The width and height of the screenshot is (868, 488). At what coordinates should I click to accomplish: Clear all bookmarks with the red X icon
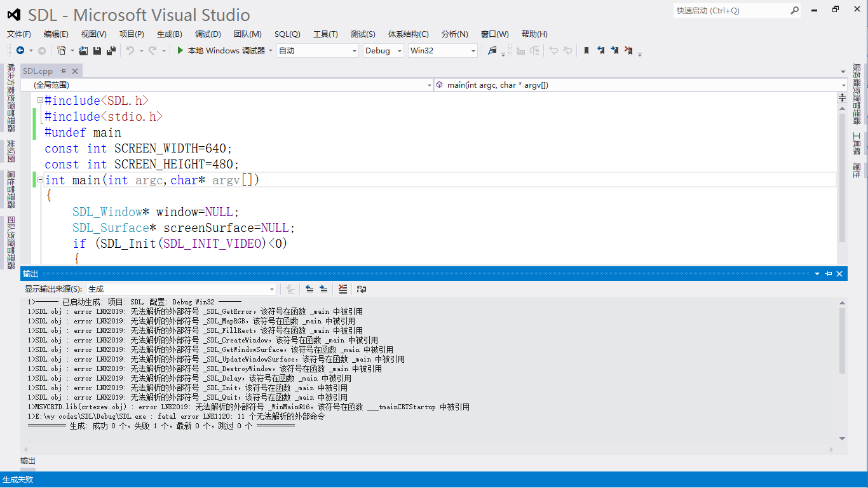click(628, 50)
